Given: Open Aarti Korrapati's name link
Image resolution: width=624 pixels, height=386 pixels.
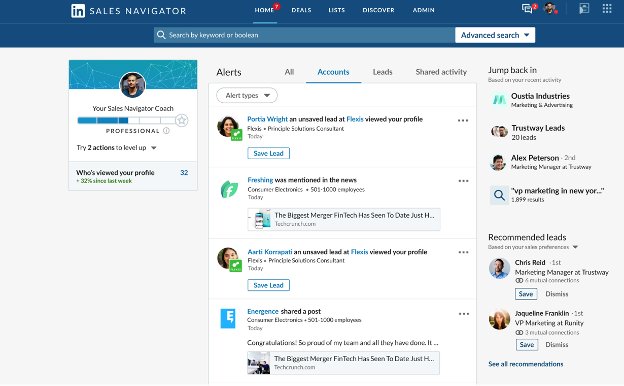Looking at the screenshot, I should 270,252.
